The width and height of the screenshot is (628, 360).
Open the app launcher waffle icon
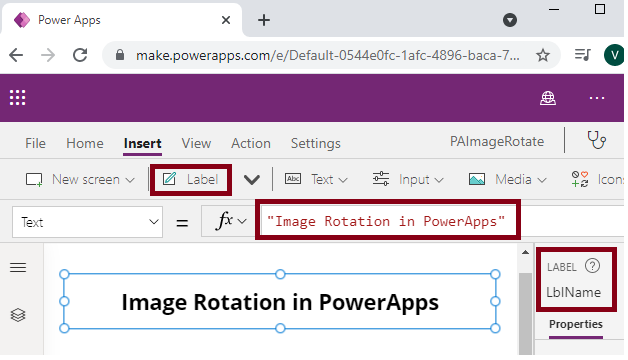pos(18,98)
